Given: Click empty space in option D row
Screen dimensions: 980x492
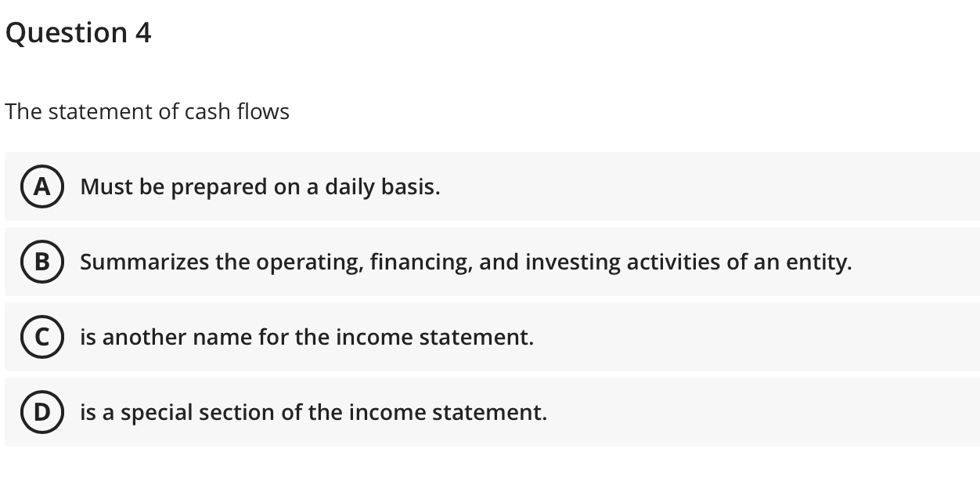Looking at the screenshot, I should (x=759, y=412).
